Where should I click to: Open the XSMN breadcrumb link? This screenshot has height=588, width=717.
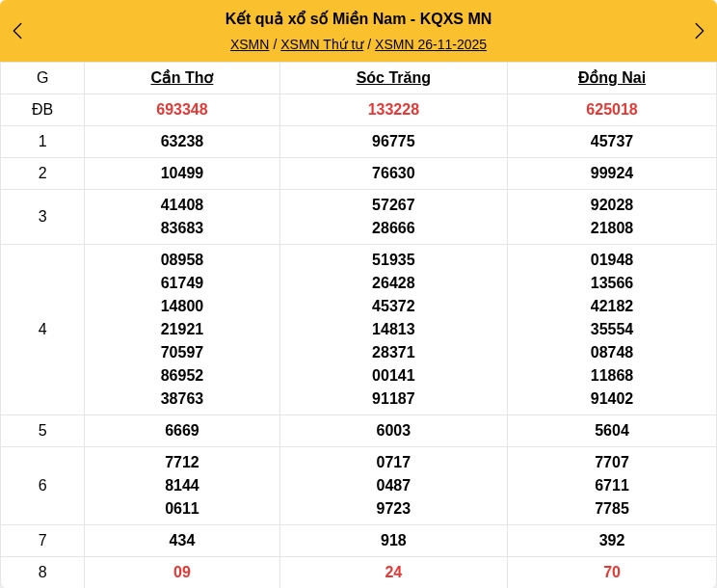coord(250,44)
